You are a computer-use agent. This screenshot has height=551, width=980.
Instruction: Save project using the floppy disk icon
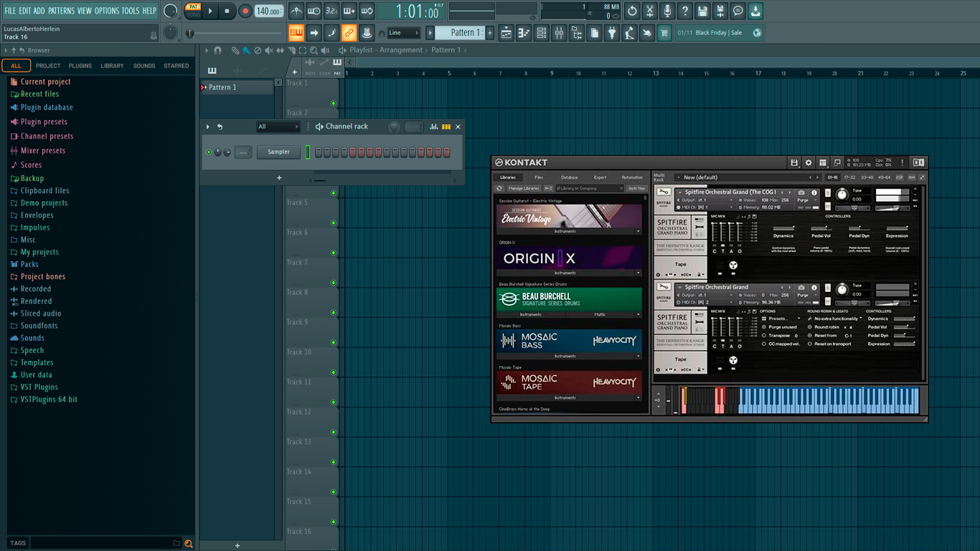pos(702,11)
